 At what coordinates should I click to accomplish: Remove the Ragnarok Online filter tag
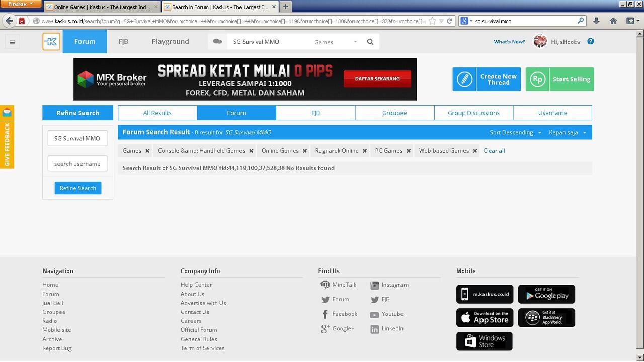coord(365,151)
